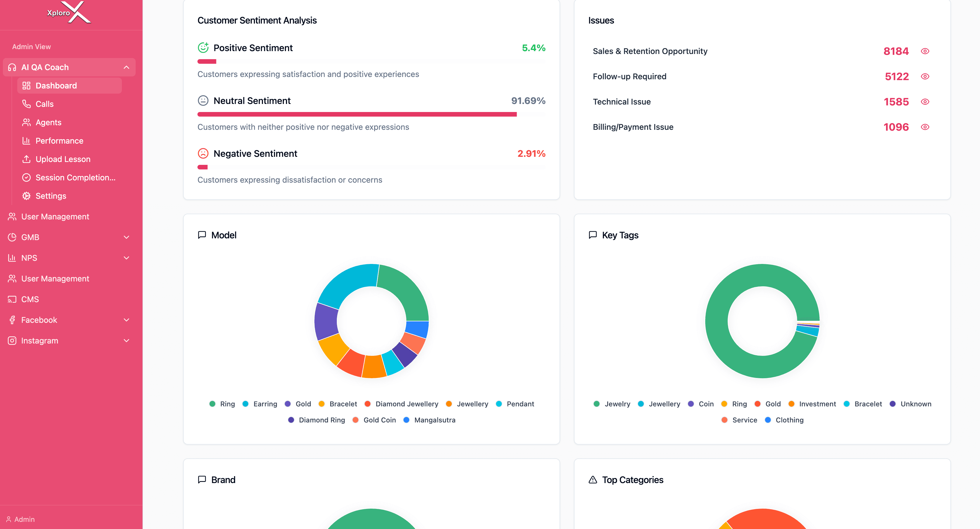Click the Follow-up Required count 5122
Screen dimensions: 980x529
pyautogui.click(x=896, y=76)
